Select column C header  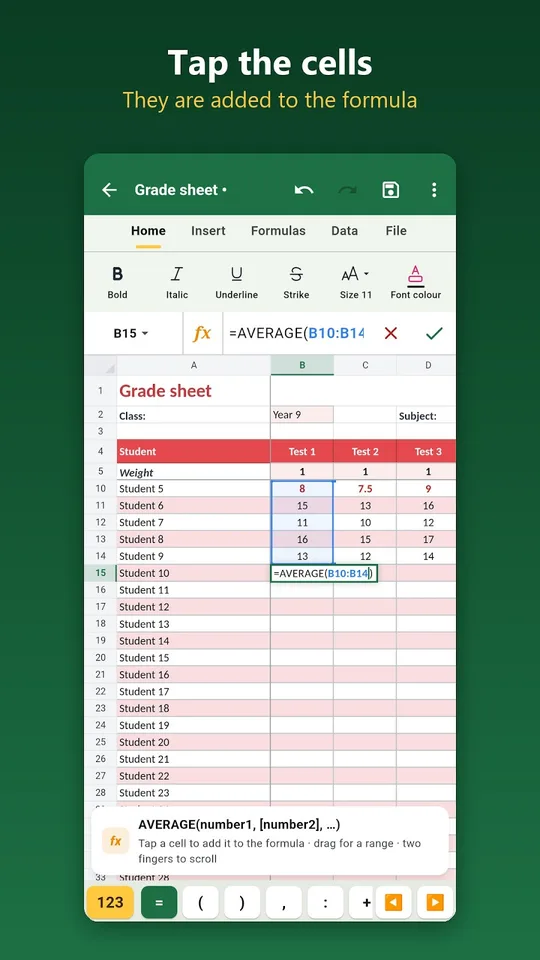[x=365, y=365]
